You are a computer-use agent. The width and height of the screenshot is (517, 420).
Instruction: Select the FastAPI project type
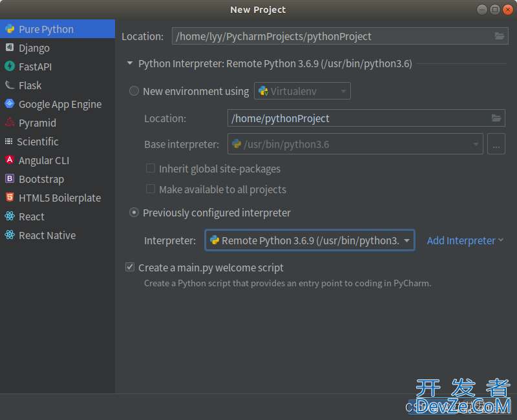coord(58,67)
